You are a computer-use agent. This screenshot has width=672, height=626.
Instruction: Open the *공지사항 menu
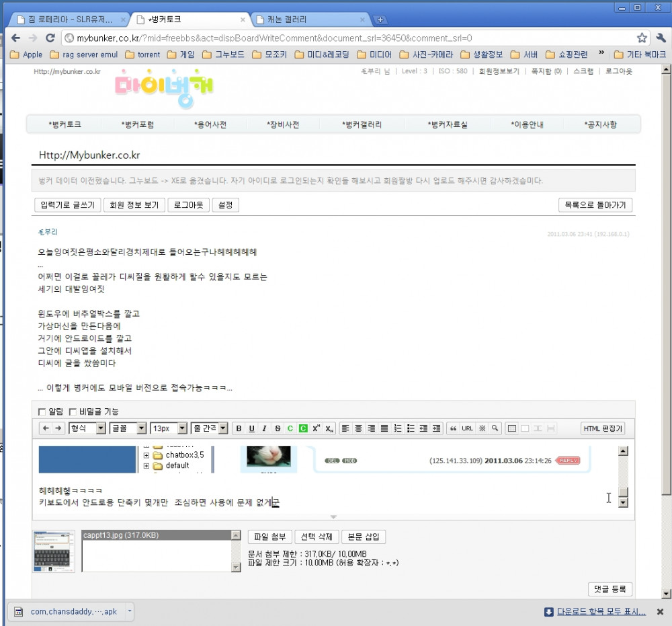[x=600, y=124]
